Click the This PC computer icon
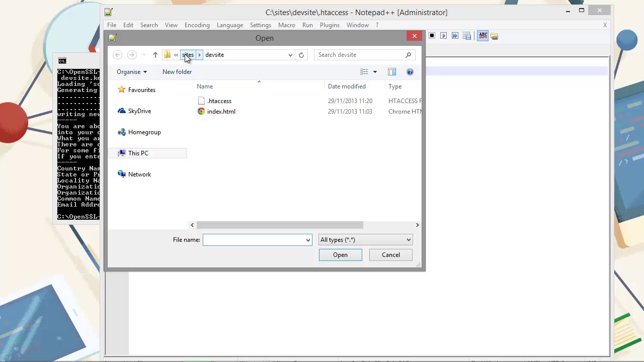Viewport: 644px width, 362px height. (121, 153)
